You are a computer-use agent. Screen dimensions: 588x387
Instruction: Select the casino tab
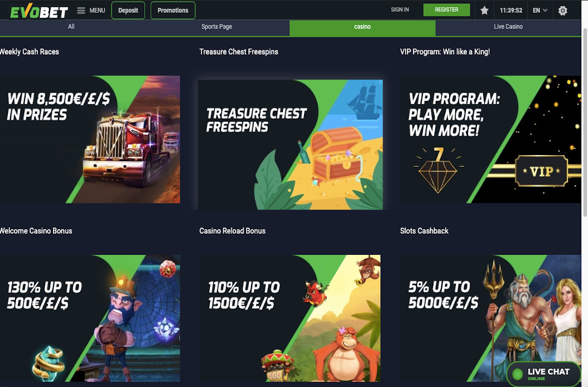pyautogui.click(x=362, y=28)
